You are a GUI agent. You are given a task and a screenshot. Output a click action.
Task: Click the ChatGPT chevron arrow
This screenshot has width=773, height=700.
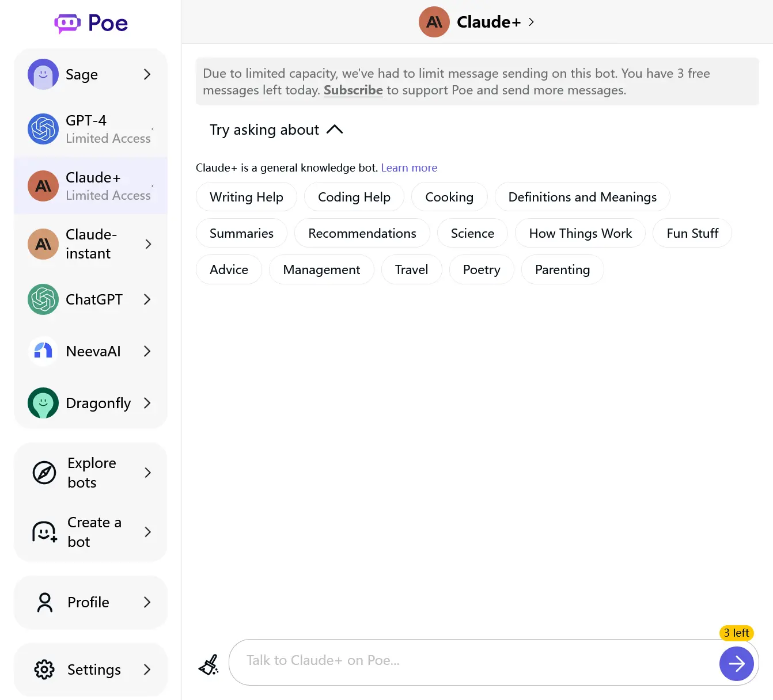point(147,299)
